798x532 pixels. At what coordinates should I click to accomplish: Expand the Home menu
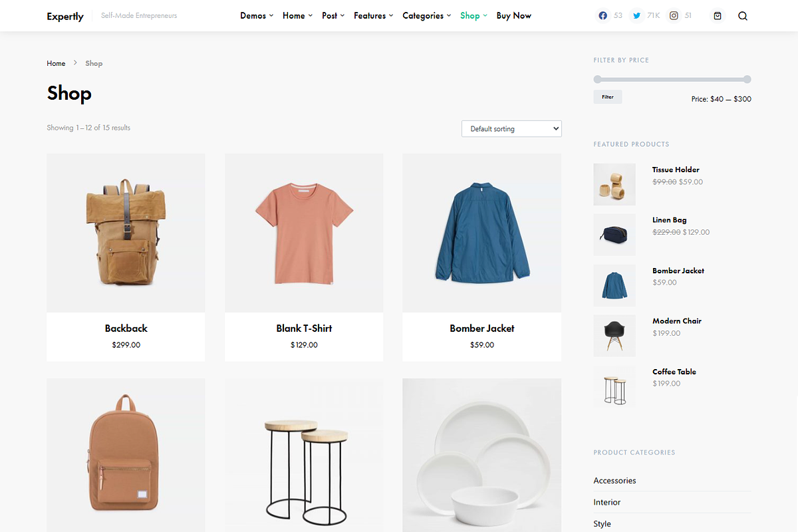pyautogui.click(x=297, y=15)
